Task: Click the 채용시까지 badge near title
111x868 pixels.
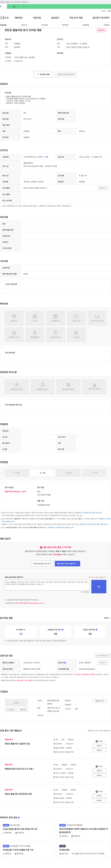Action: tap(101, 30)
